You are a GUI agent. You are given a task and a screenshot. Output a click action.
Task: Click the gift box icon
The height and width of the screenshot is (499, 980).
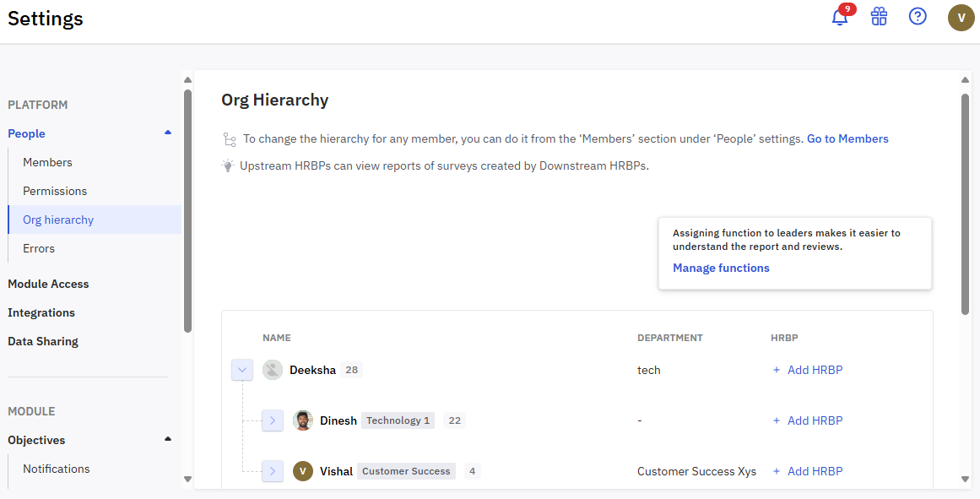click(x=879, y=17)
